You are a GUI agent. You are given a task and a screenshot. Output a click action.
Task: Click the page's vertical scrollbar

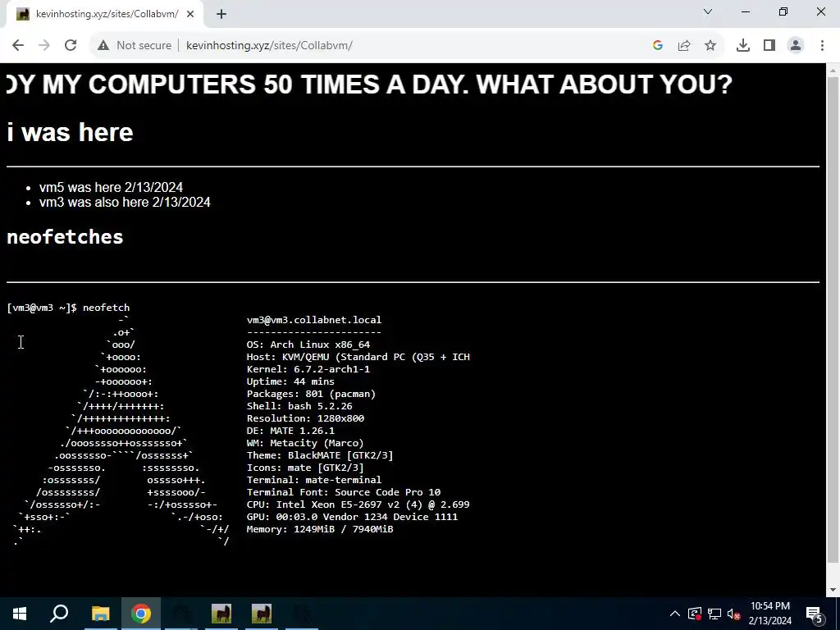[x=833, y=322]
